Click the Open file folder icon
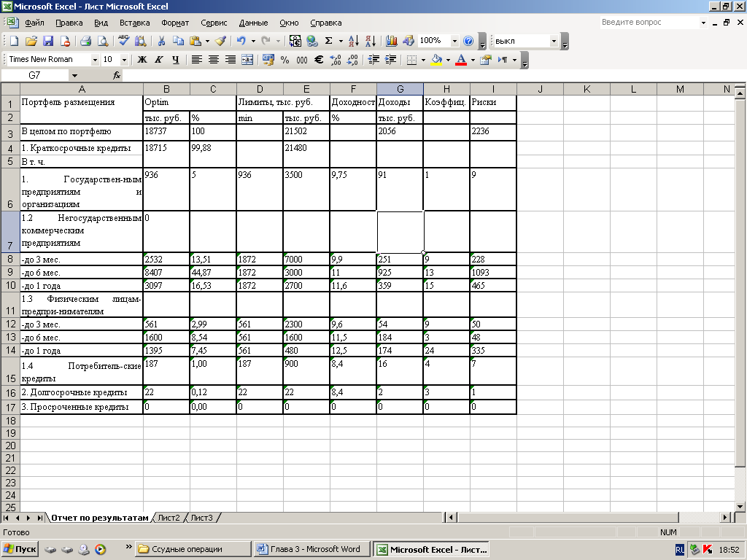This screenshot has height=560, width=747. (31, 42)
